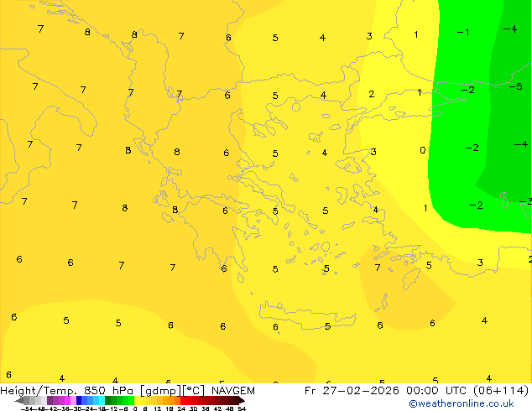This screenshot has width=532, height=411.
Task: Click the '850' pressure level in the title
Action: point(94,391)
